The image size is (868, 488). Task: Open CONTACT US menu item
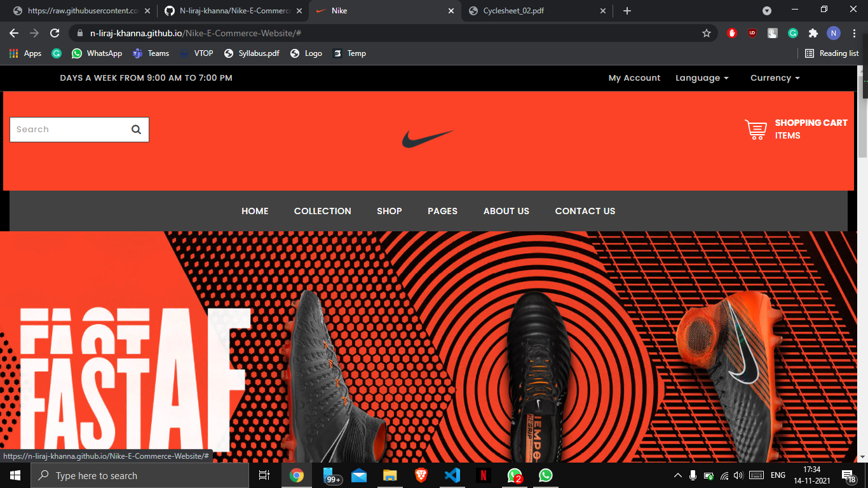pos(585,211)
